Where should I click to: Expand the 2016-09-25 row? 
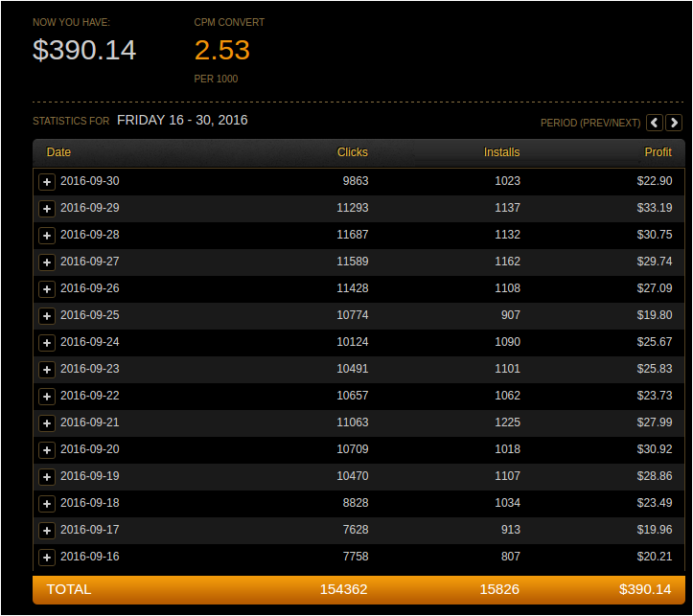(x=47, y=316)
